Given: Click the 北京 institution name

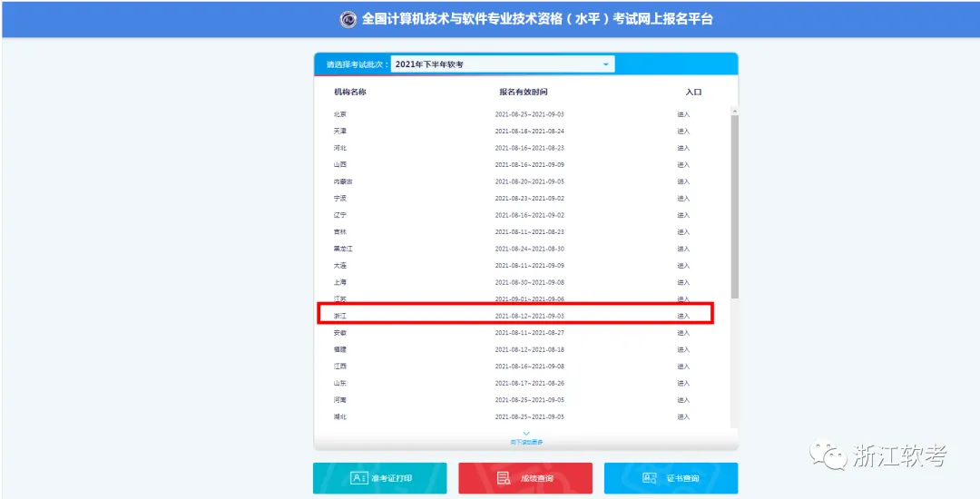Looking at the screenshot, I should point(340,114).
